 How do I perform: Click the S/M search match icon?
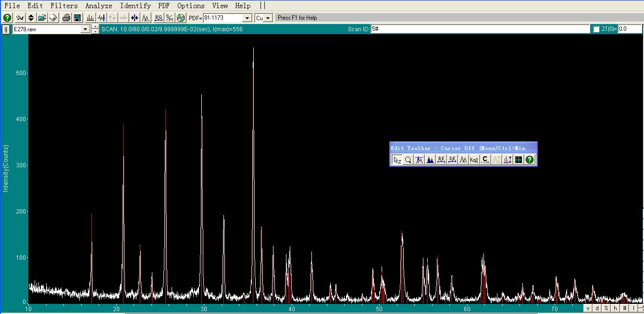170,18
